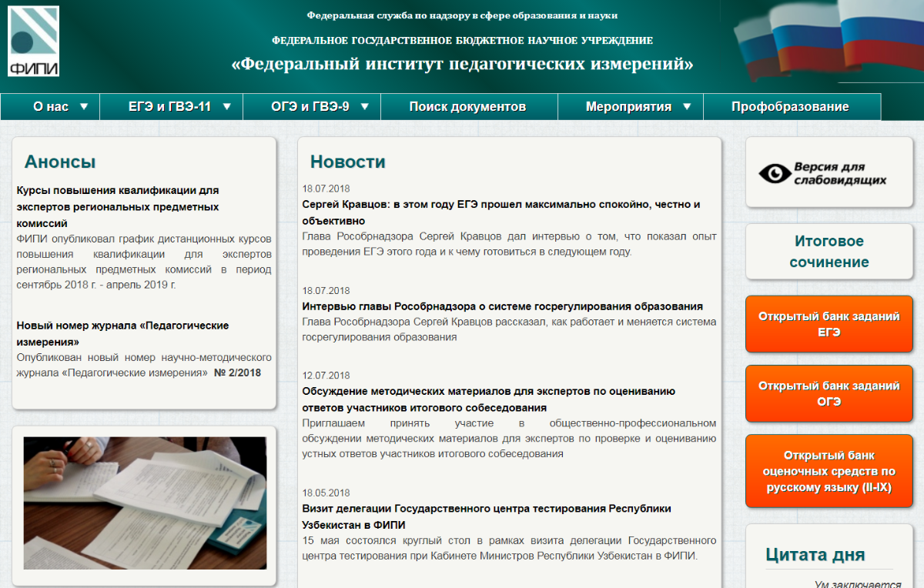Click the № 2/2018 journal issue link
This screenshot has width=924, height=588.
pyautogui.click(x=237, y=373)
